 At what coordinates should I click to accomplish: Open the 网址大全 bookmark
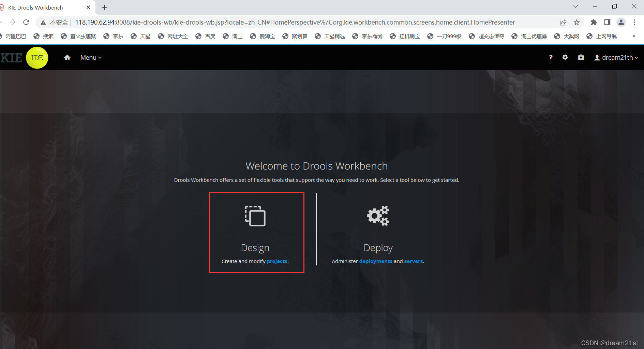pyautogui.click(x=173, y=36)
